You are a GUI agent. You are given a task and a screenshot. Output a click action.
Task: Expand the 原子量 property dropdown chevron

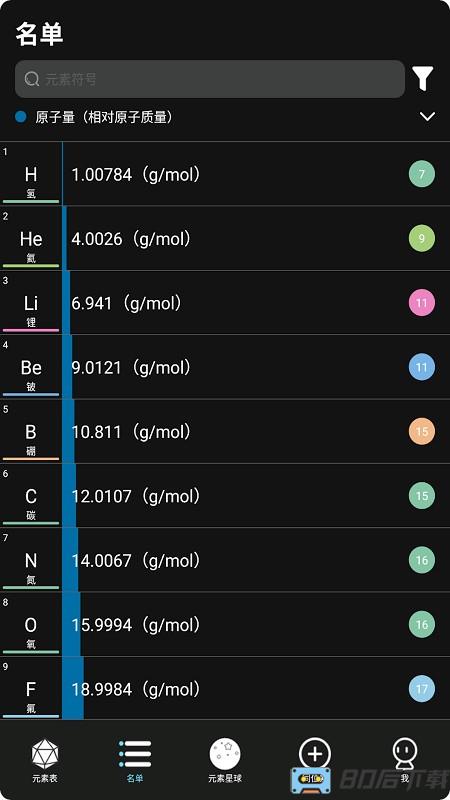427,116
